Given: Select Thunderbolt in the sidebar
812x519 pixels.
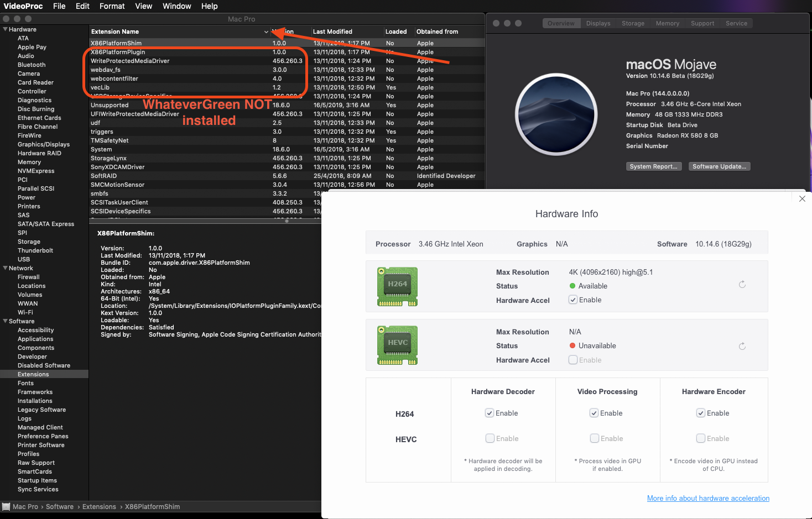Looking at the screenshot, I should pos(35,250).
